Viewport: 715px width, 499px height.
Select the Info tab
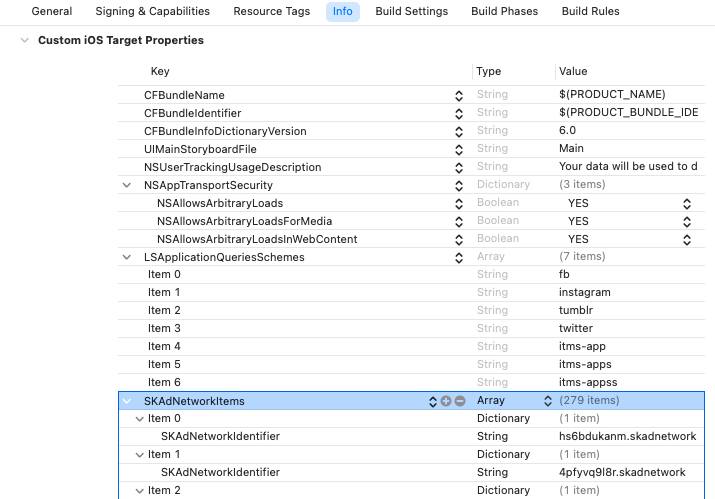(342, 11)
